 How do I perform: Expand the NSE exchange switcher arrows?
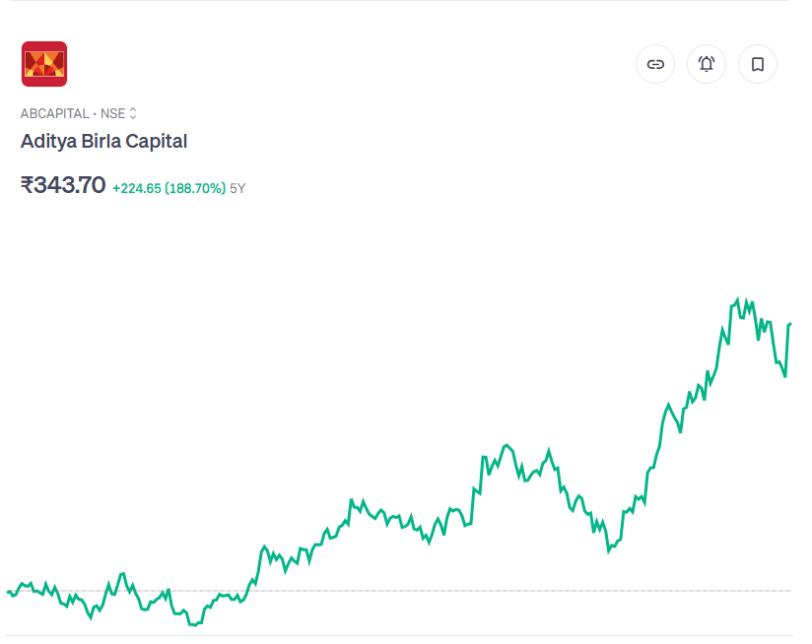(x=133, y=113)
